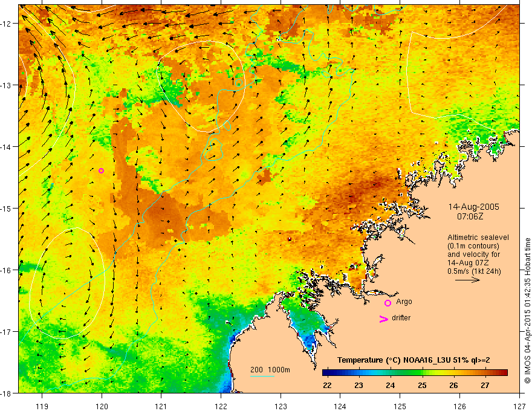Click latitude axis label -12
This screenshot has height=411, width=532.
(7, 24)
